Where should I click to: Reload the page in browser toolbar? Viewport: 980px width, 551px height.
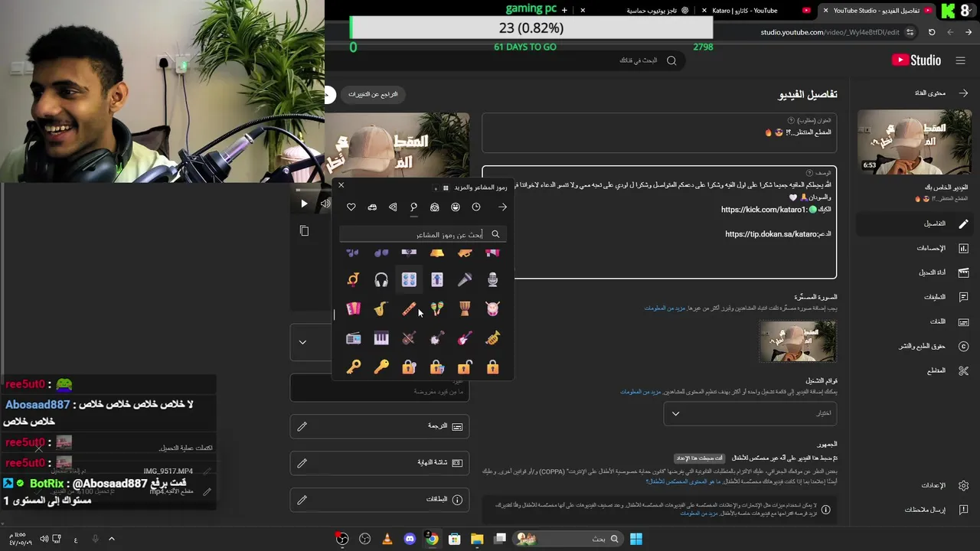tap(932, 32)
